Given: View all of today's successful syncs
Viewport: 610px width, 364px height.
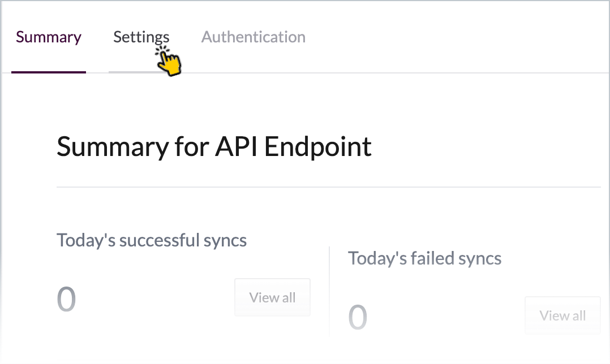Looking at the screenshot, I should pyautogui.click(x=272, y=297).
